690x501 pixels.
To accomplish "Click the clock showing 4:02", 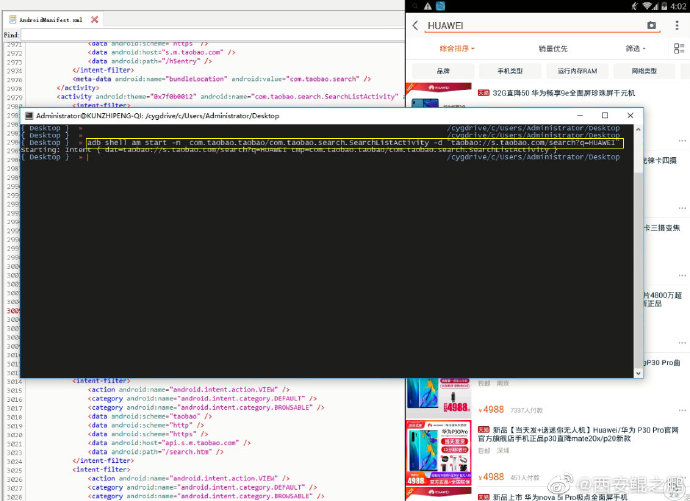I will 678,6.
